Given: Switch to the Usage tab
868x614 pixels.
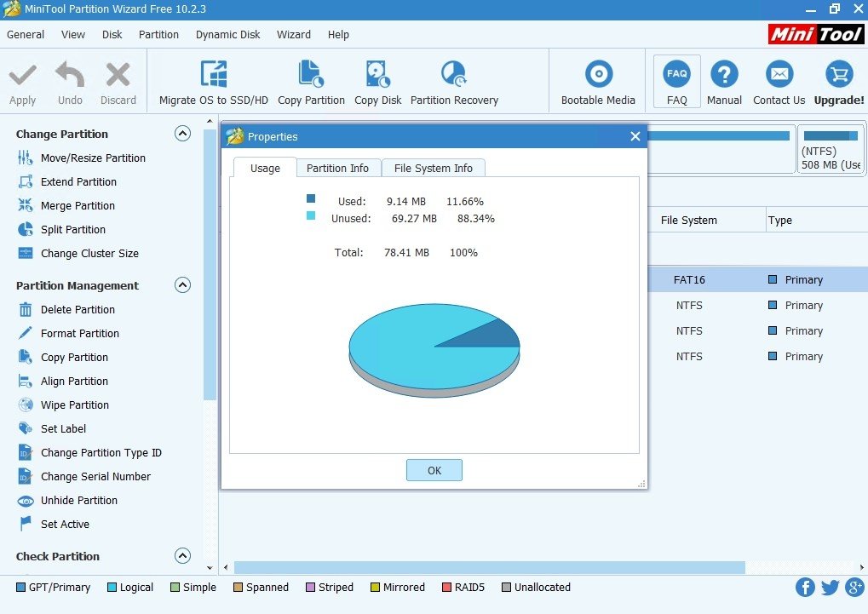Looking at the screenshot, I should pos(265,168).
